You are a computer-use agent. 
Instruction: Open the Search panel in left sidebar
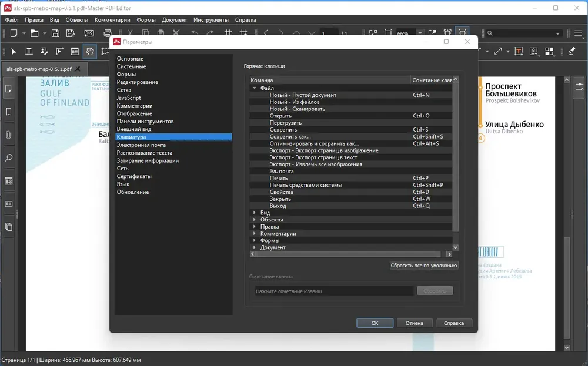point(9,157)
